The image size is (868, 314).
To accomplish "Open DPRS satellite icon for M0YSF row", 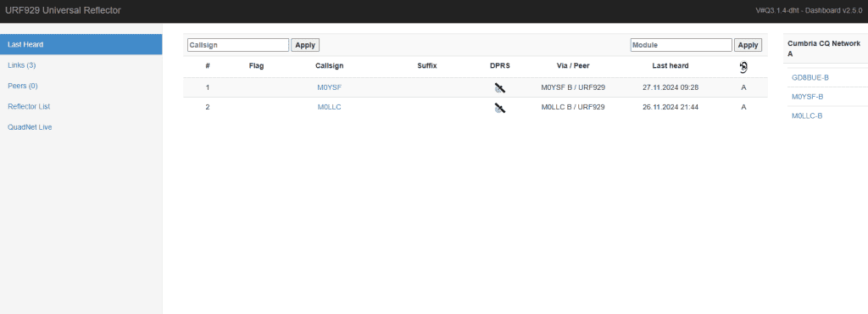I will click(500, 87).
